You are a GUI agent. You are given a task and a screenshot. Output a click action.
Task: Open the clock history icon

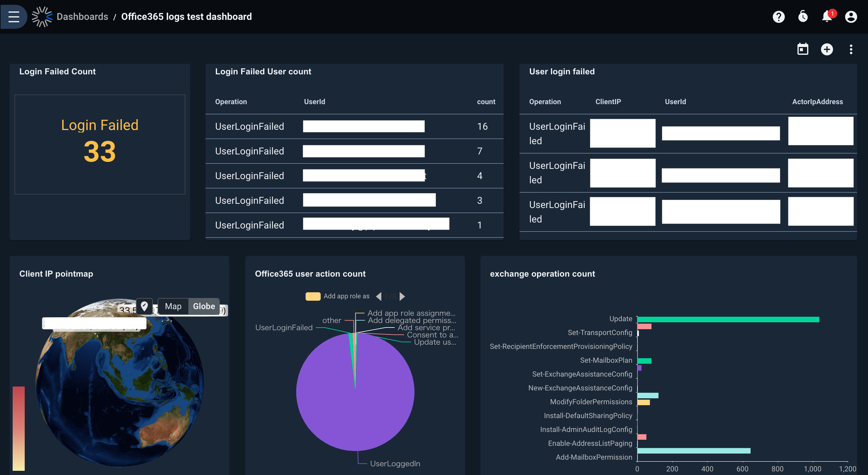[x=803, y=17]
